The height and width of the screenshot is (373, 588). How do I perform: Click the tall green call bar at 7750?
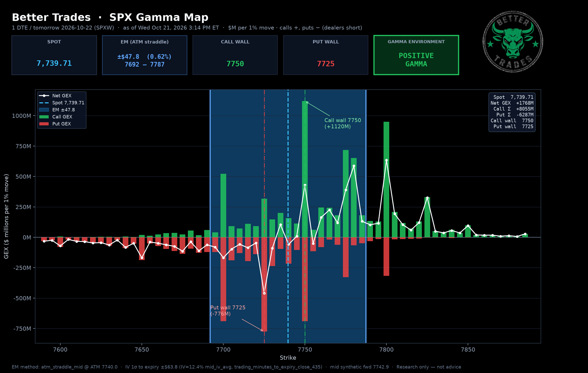(x=305, y=169)
